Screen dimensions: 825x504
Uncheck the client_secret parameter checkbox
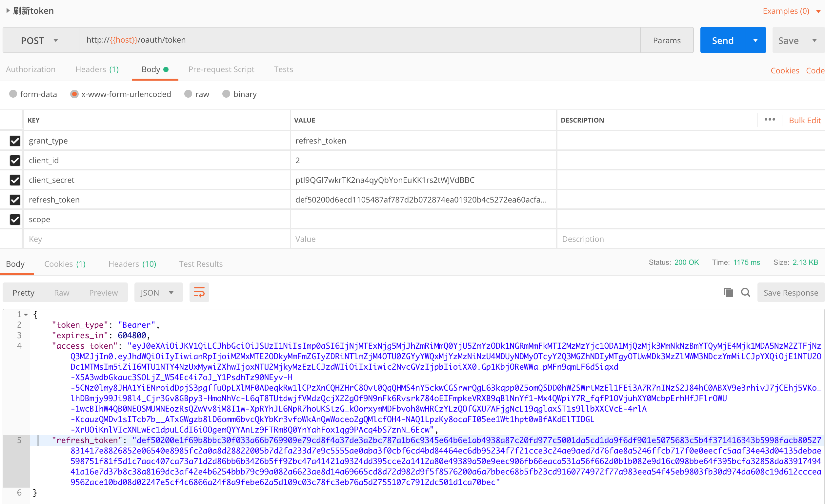coord(15,180)
